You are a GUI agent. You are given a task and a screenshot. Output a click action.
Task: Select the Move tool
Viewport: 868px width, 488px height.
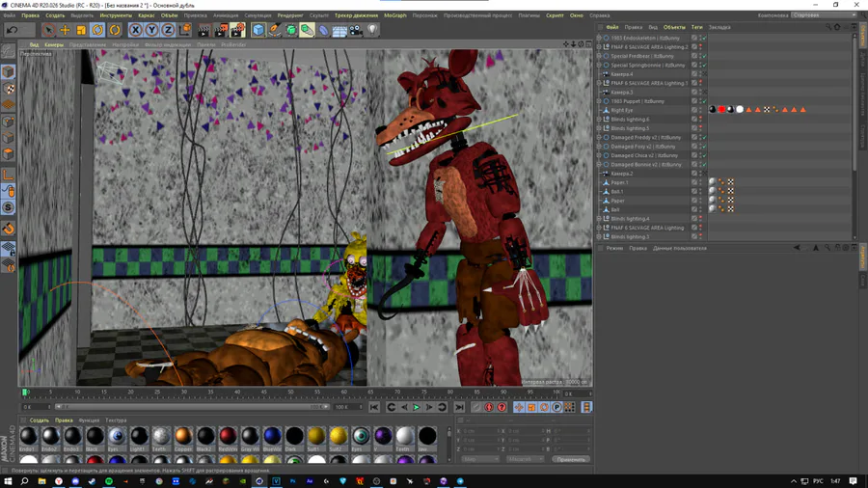[65, 30]
